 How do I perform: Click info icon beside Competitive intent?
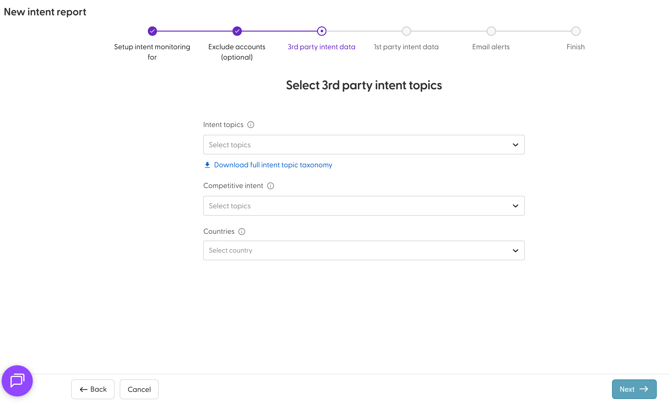click(271, 186)
